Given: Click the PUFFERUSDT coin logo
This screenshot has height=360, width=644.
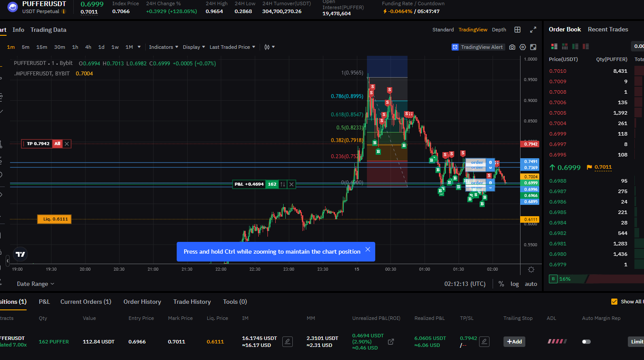Looking at the screenshot, I should click(x=13, y=7).
